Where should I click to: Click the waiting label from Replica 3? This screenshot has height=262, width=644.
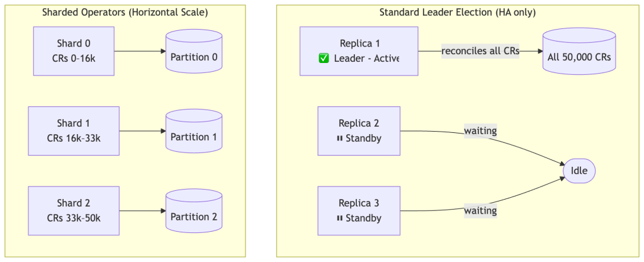pyautogui.click(x=480, y=210)
